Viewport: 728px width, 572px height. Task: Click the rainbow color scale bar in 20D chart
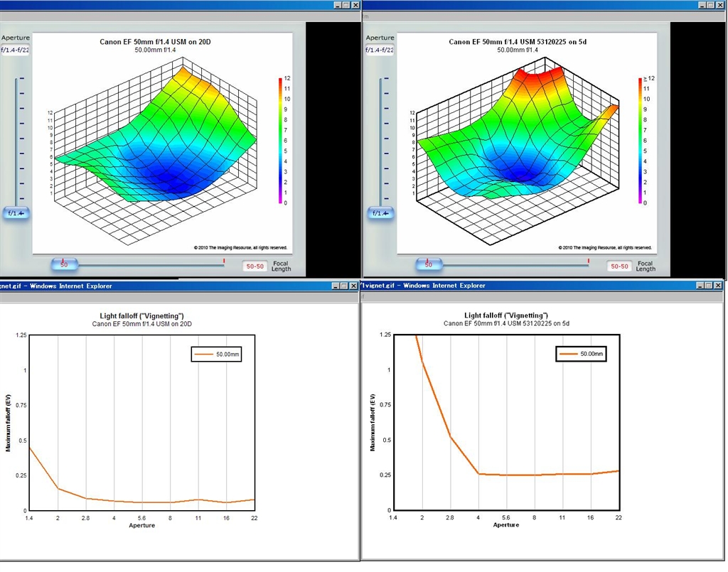280,141
